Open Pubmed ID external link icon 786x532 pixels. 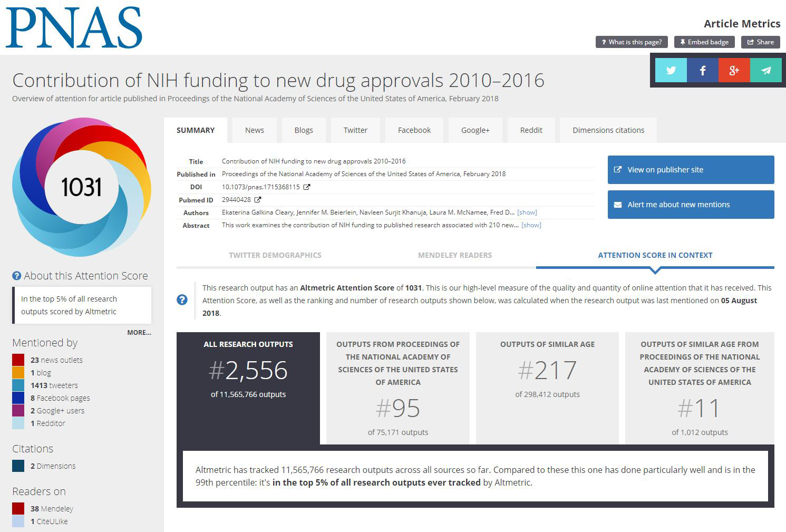tap(258, 200)
